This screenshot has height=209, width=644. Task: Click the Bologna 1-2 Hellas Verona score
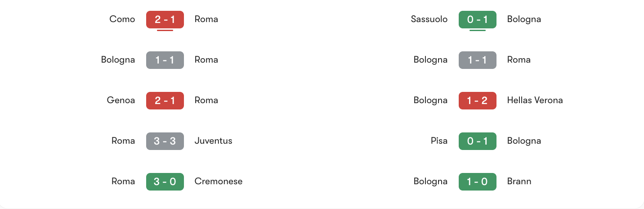pyautogui.click(x=478, y=100)
